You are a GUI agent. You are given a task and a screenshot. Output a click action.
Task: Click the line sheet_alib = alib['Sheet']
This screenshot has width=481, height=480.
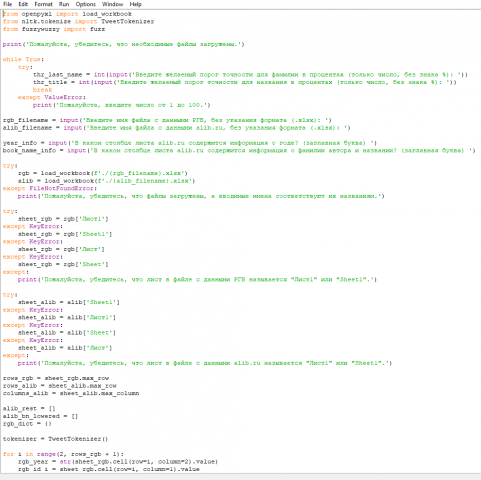tap(67, 333)
